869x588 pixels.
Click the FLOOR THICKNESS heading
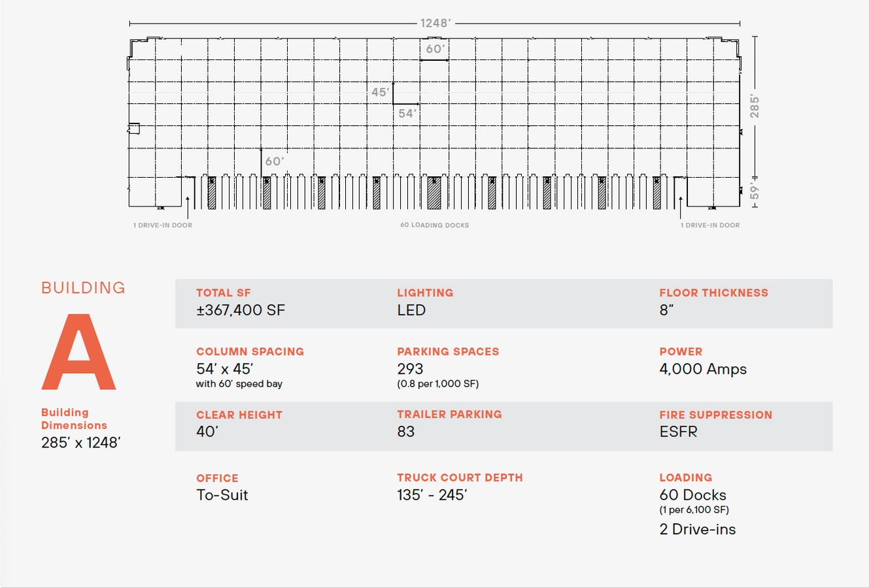click(713, 293)
